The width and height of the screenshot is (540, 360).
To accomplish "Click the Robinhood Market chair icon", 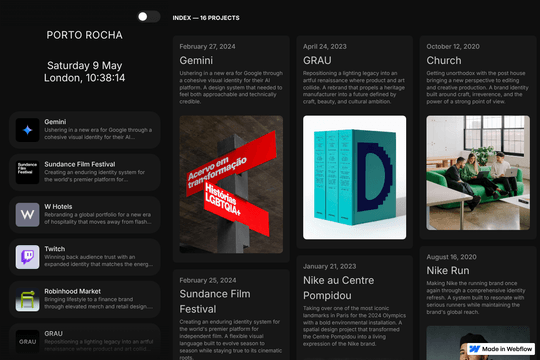I will point(28,299).
